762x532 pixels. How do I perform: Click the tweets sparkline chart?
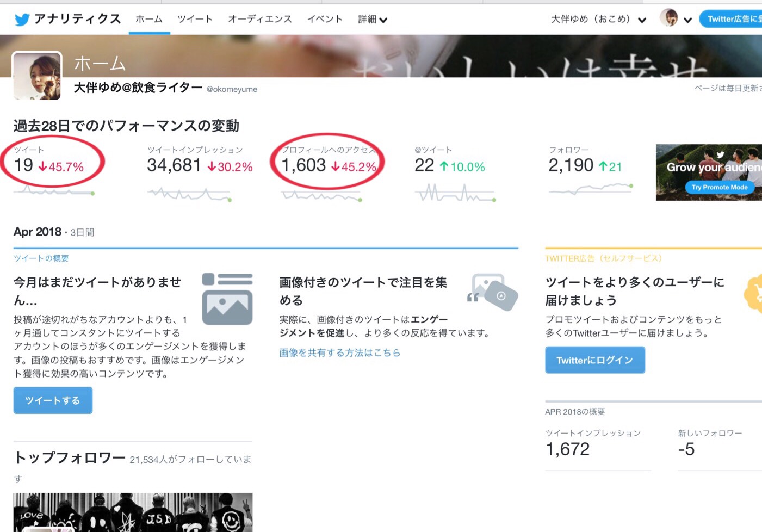(x=54, y=191)
